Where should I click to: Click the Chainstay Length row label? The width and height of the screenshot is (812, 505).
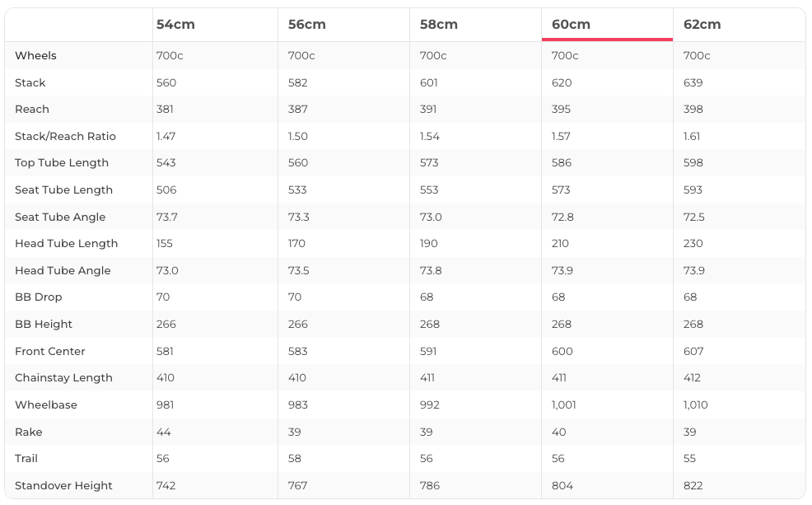pos(63,378)
